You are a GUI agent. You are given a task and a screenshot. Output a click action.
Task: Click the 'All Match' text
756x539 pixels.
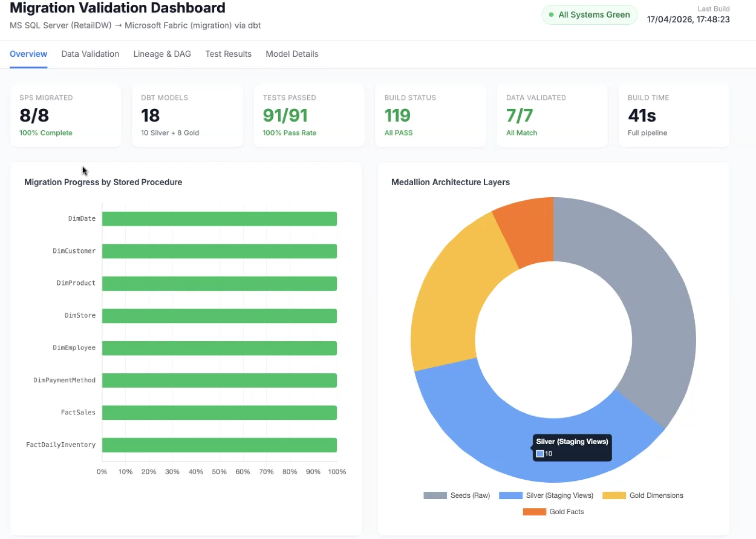[x=522, y=133]
